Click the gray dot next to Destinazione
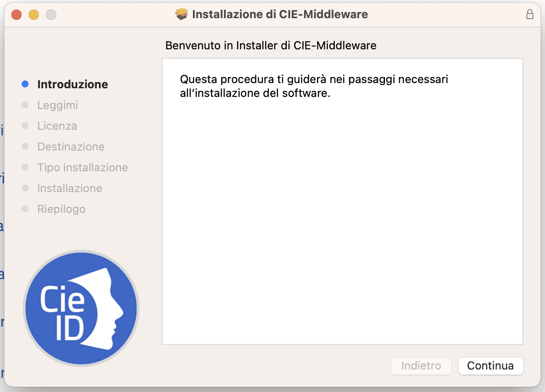This screenshot has width=545, height=392. pyautogui.click(x=25, y=146)
